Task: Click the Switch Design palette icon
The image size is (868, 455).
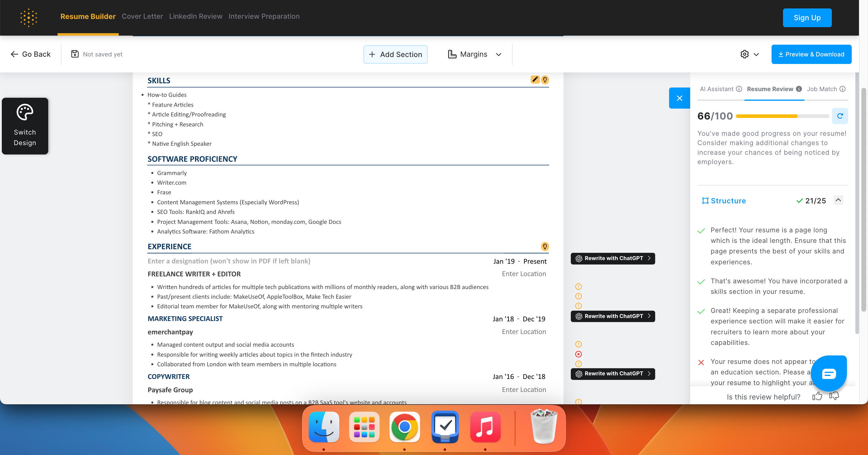Action: click(x=25, y=112)
